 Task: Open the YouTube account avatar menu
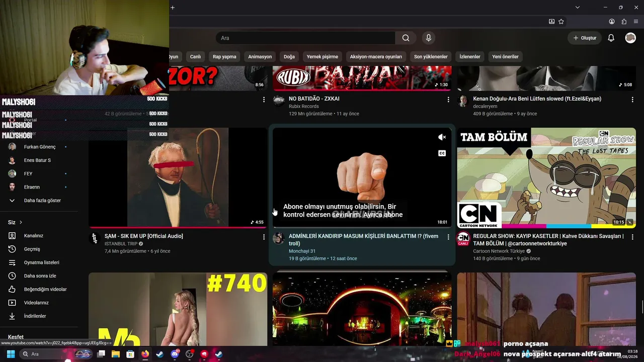(630, 38)
